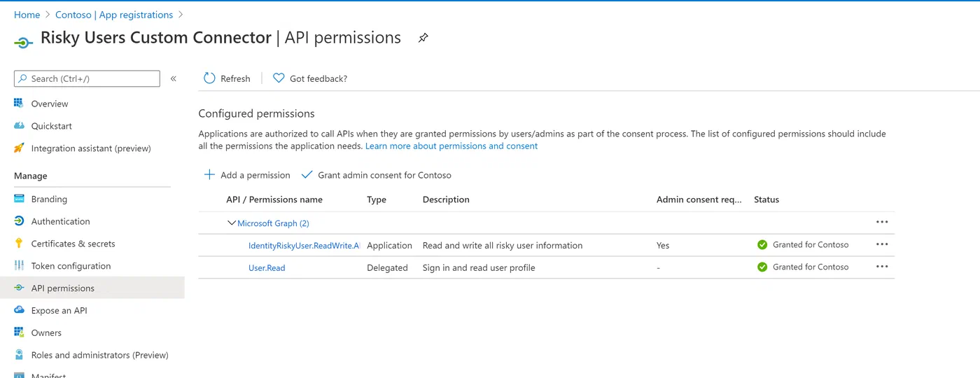Open the User.Read permission link
This screenshot has height=378, width=980.
click(x=267, y=267)
